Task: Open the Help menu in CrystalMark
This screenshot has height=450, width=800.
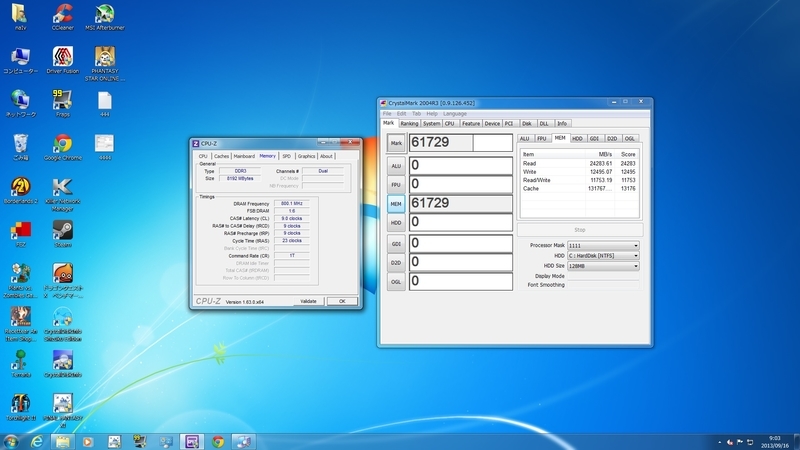Action: 432,114
